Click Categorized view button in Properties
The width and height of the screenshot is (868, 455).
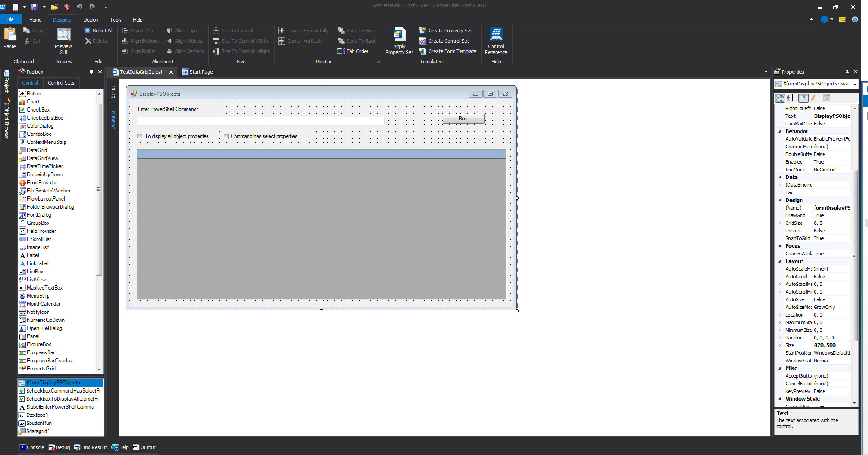point(780,98)
